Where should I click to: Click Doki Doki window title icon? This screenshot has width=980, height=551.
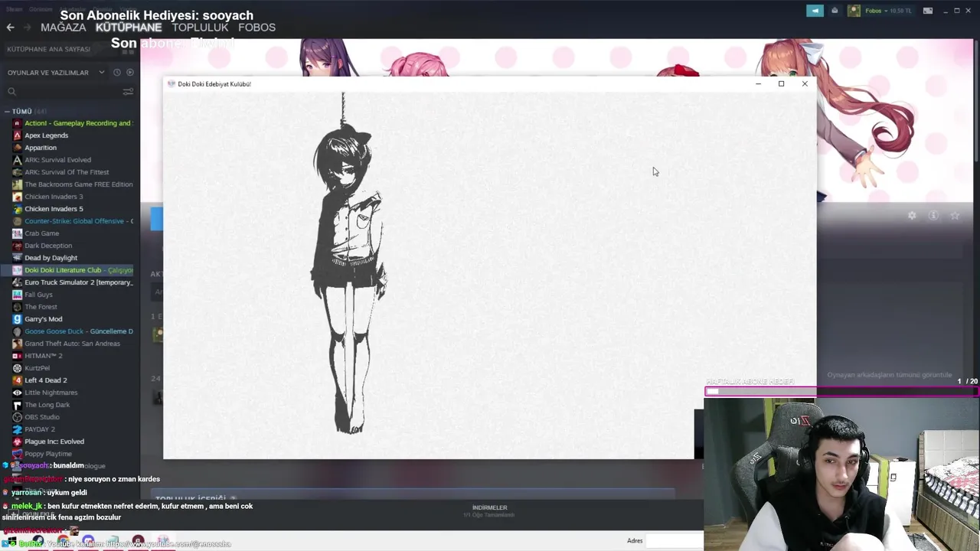tap(171, 84)
